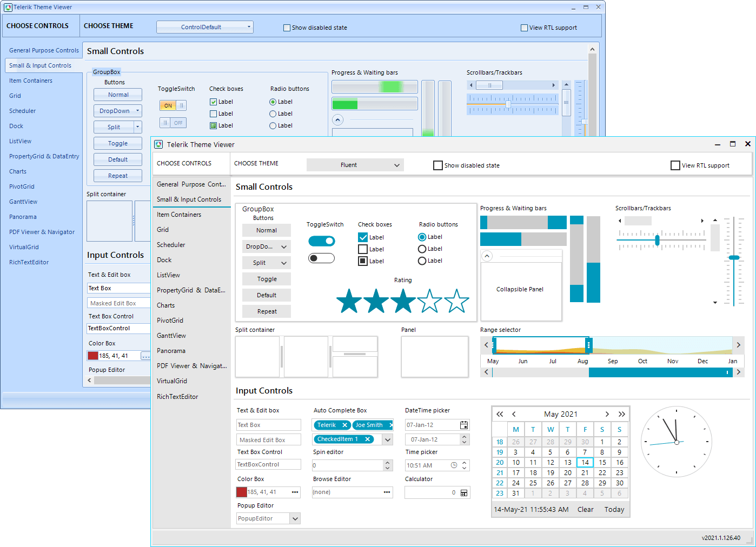Screen dimensions: 756x547
Task: Click Toggle button in Fluent GroupBox
Action: coord(267,279)
